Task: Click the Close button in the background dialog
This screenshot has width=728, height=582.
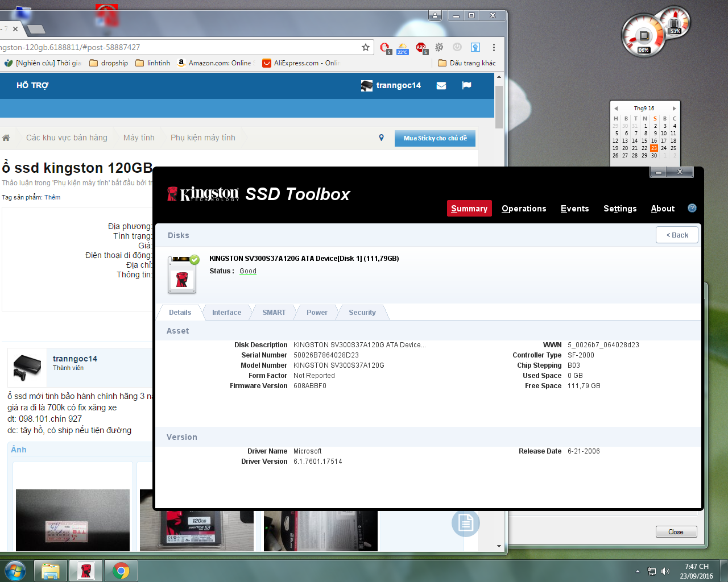Action: point(676,532)
